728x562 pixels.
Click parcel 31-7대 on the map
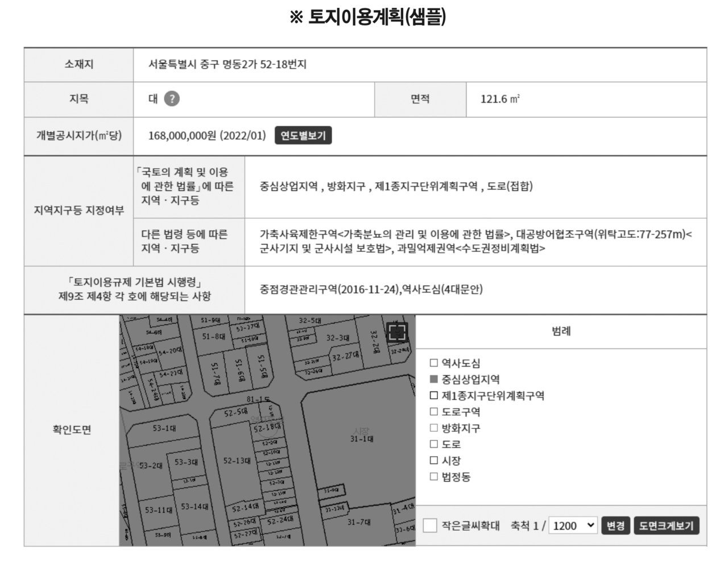(x=359, y=522)
